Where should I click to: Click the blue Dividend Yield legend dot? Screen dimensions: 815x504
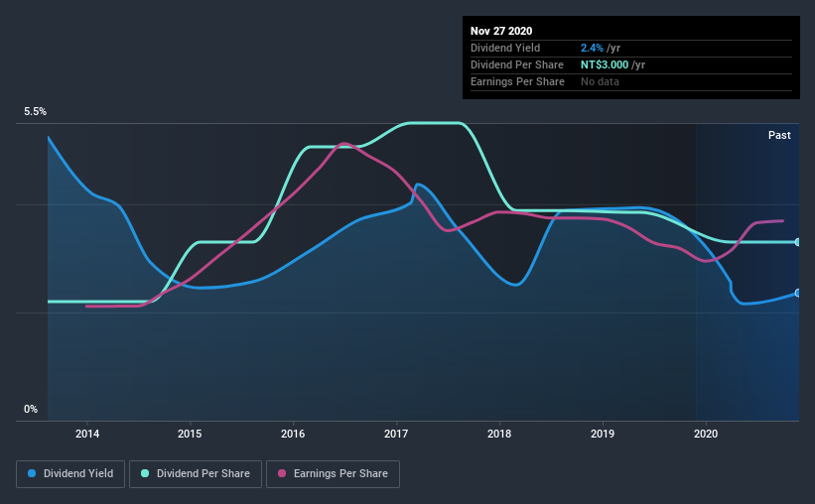click(x=32, y=473)
